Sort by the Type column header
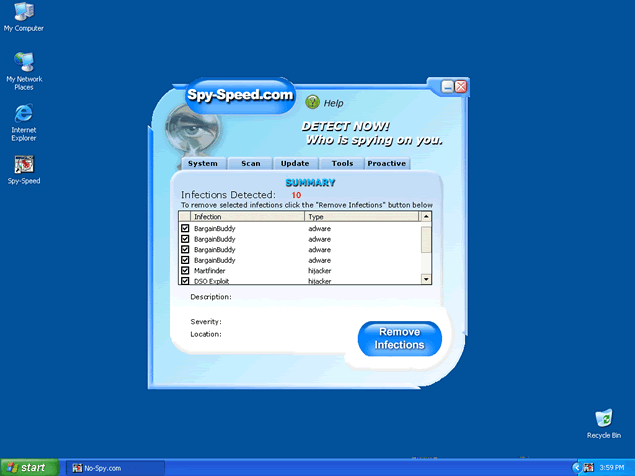Screen dimensions: 635x476 360,216
